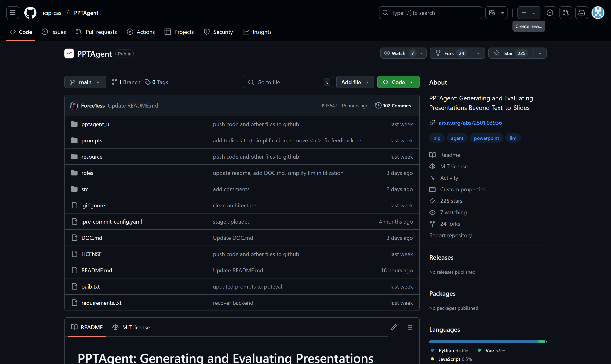
Task: Open user profile avatar menu
Action: pos(598,13)
